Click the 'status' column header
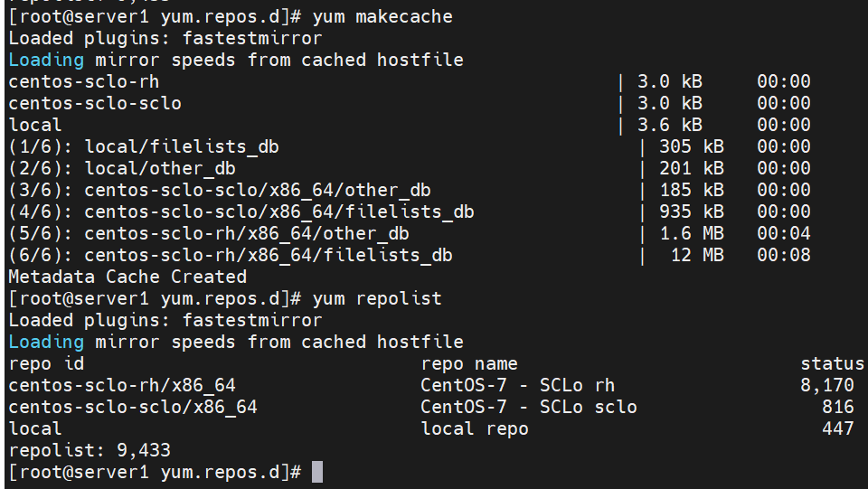 [x=833, y=363]
